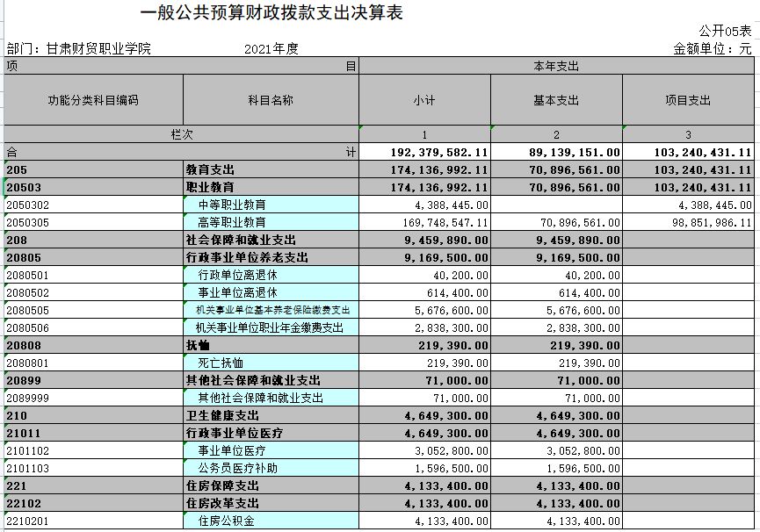Select the 科目名称 column header
760x532 pixels.
[x=271, y=100]
